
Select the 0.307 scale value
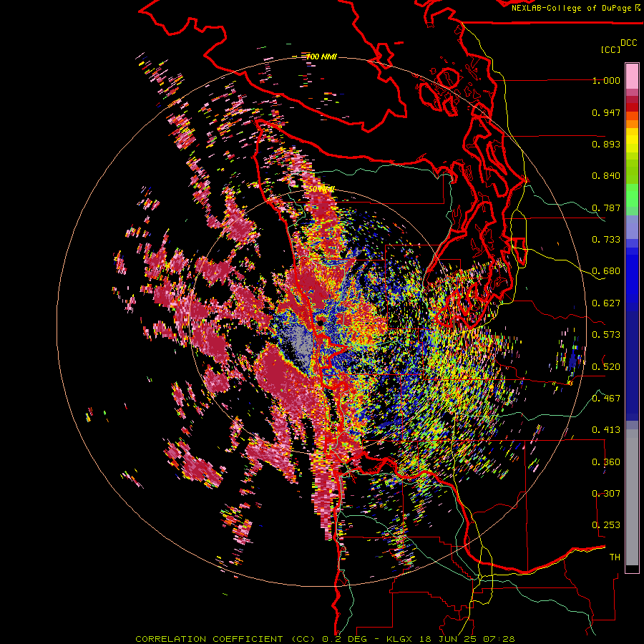[x=606, y=494]
